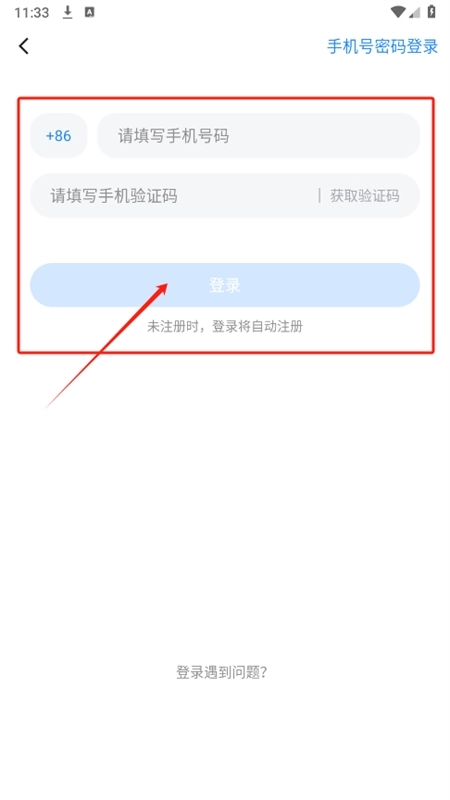Tap the tail of the red arrow

coord(48,406)
